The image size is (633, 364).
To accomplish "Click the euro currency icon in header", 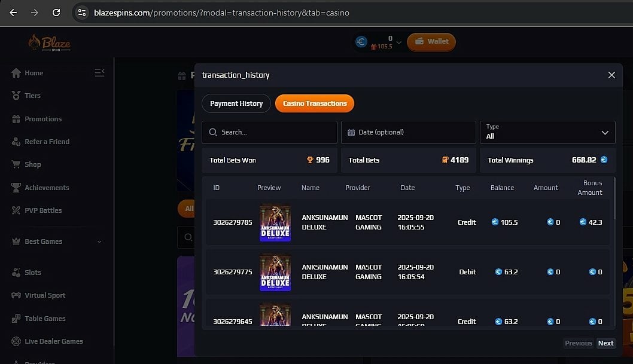I will [361, 41].
